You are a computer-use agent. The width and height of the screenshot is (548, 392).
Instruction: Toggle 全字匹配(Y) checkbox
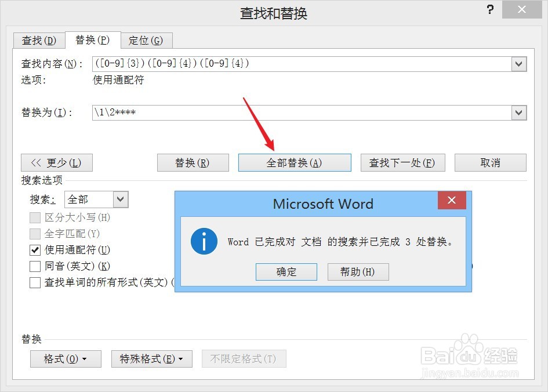pyautogui.click(x=35, y=234)
